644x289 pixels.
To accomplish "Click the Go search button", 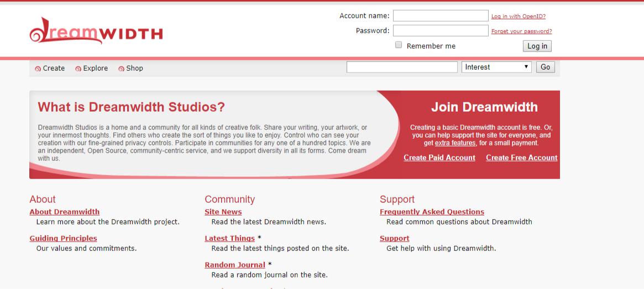I will pos(546,67).
